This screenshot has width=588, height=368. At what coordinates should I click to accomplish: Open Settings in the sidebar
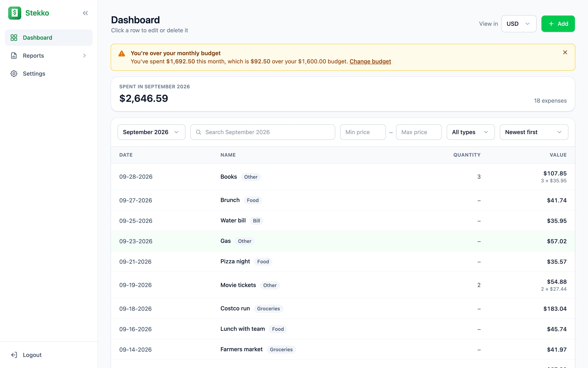point(49,74)
